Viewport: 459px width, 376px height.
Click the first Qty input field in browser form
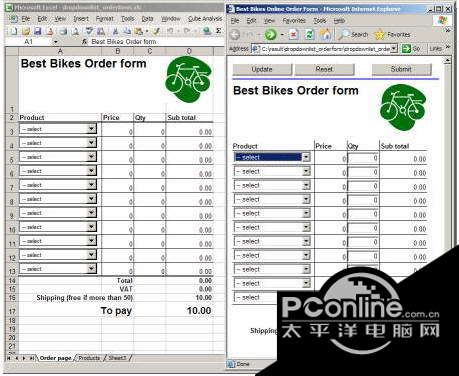point(363,158)
